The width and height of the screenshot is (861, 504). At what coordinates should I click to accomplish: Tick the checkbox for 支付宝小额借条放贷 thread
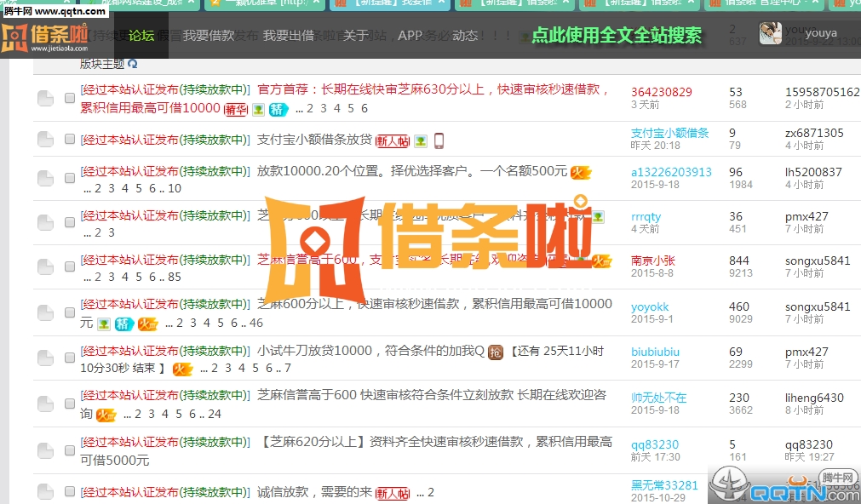click(x=70, y=140)
